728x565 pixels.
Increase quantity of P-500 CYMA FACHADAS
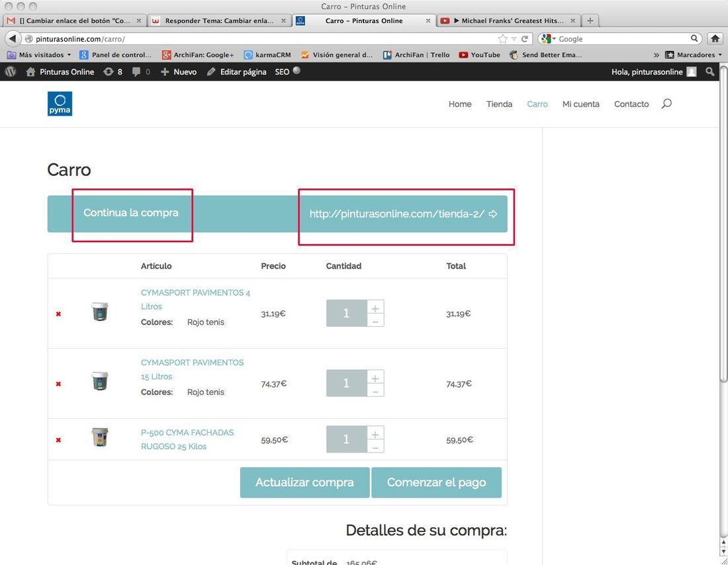375,434
